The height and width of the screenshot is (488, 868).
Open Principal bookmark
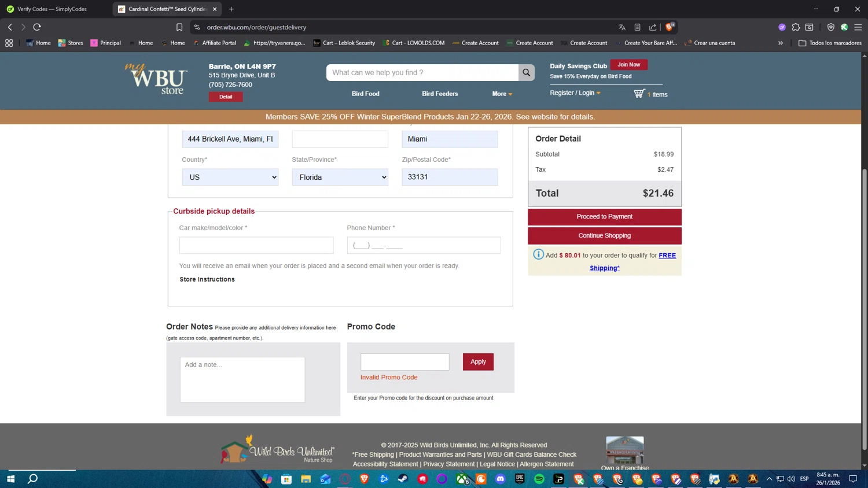tap(106, 43)
